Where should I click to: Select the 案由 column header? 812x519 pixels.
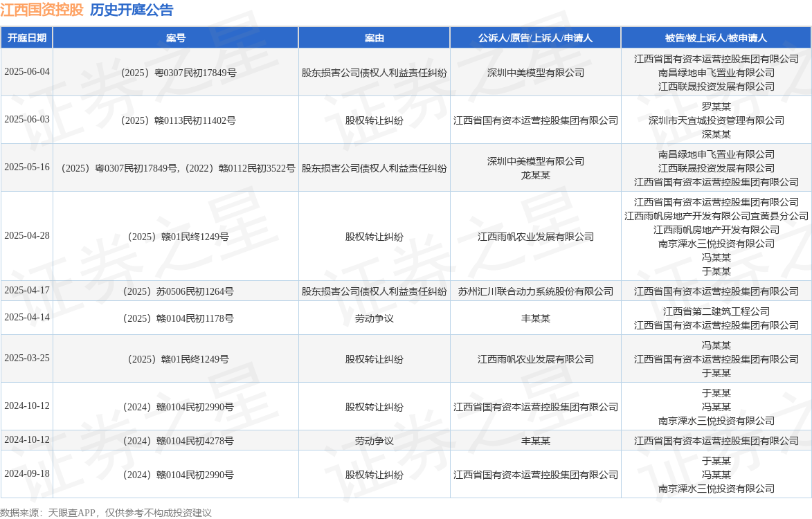[x=374, y=38]
